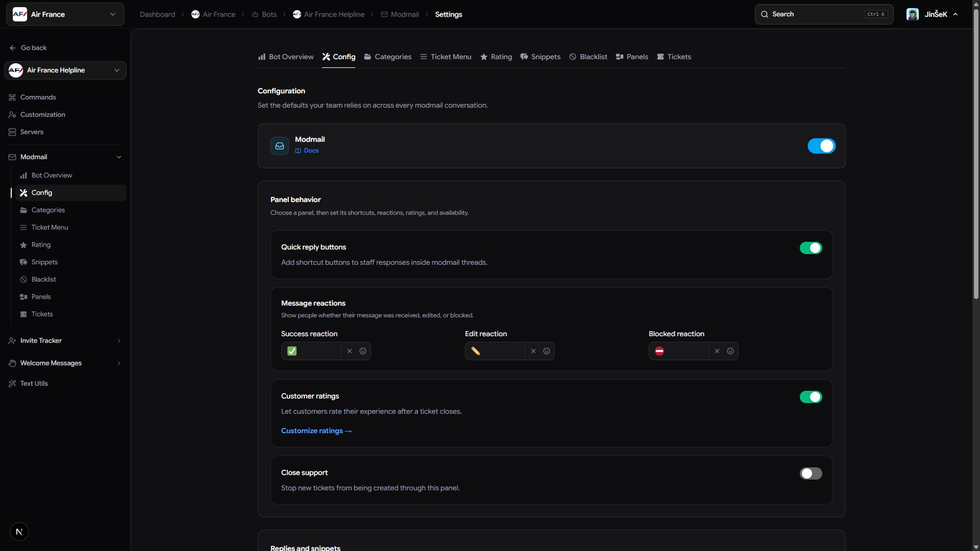Open emoji picker for Edit reaction
The image size is (980, 551).
click(547, 351)
